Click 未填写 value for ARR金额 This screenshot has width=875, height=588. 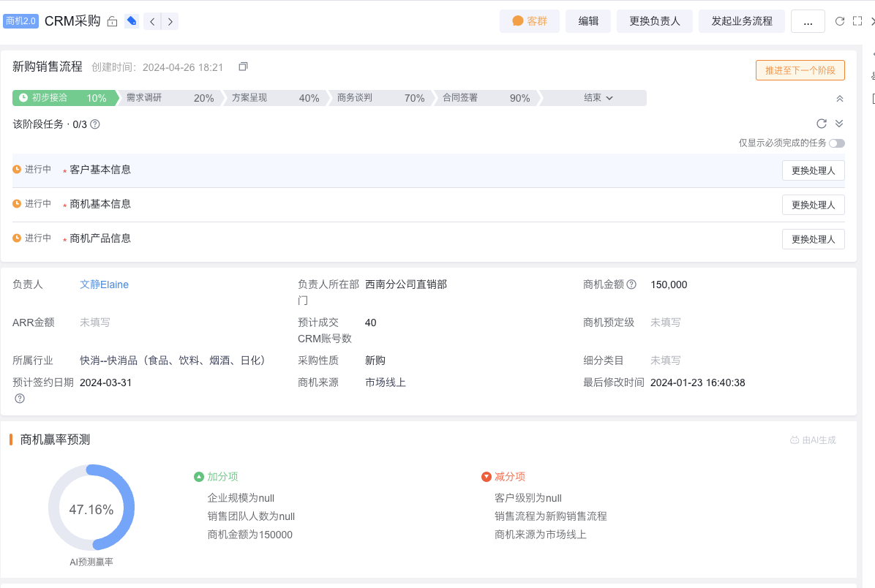[95, 323]
